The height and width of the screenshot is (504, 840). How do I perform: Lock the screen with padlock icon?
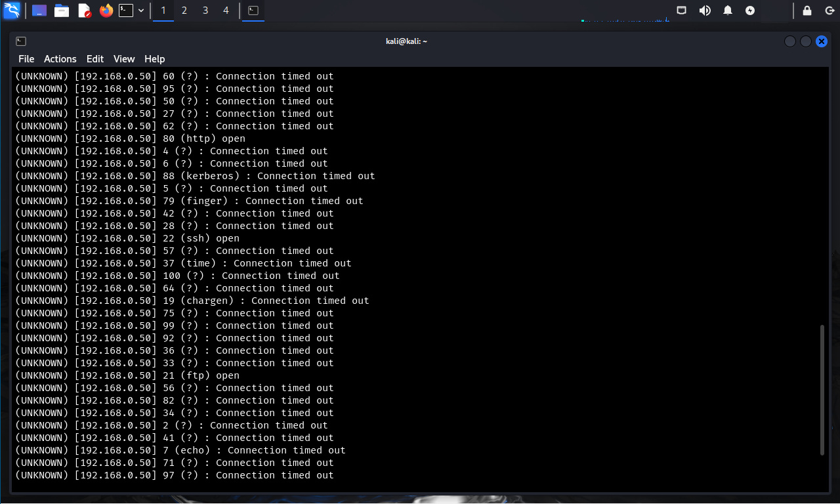tap(807, 10)
